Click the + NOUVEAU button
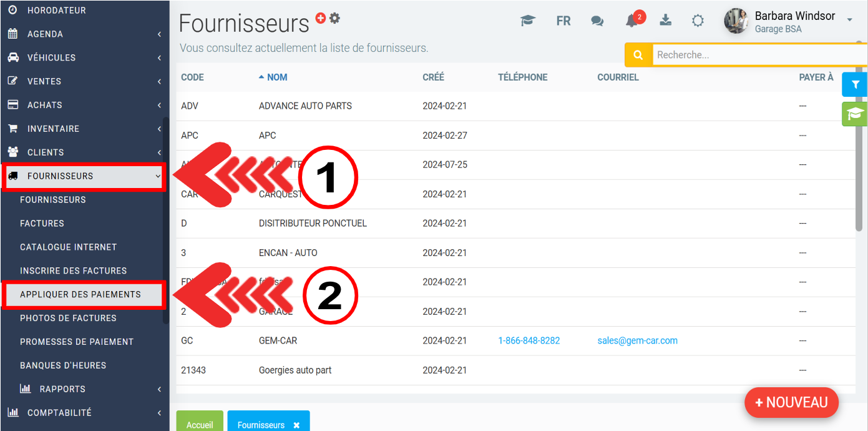The width and height of the screenshot is (868, 431). click(x=791, y=403)
